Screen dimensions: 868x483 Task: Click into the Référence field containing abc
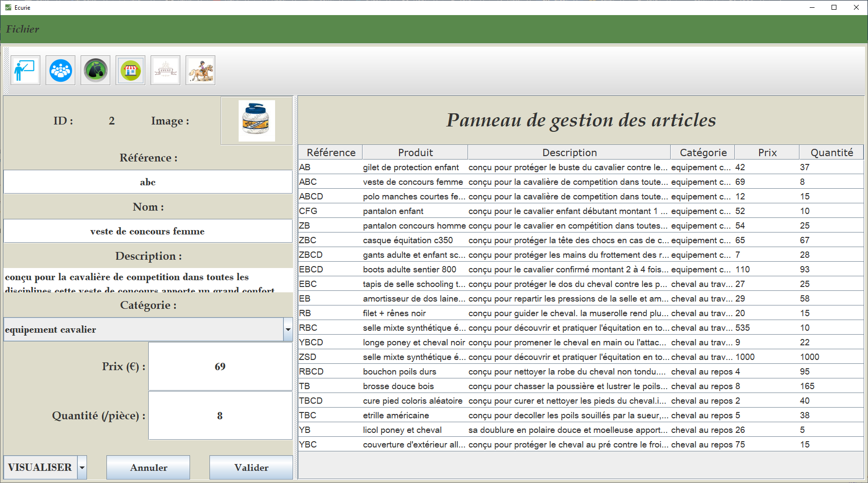(x=148, y=182)
